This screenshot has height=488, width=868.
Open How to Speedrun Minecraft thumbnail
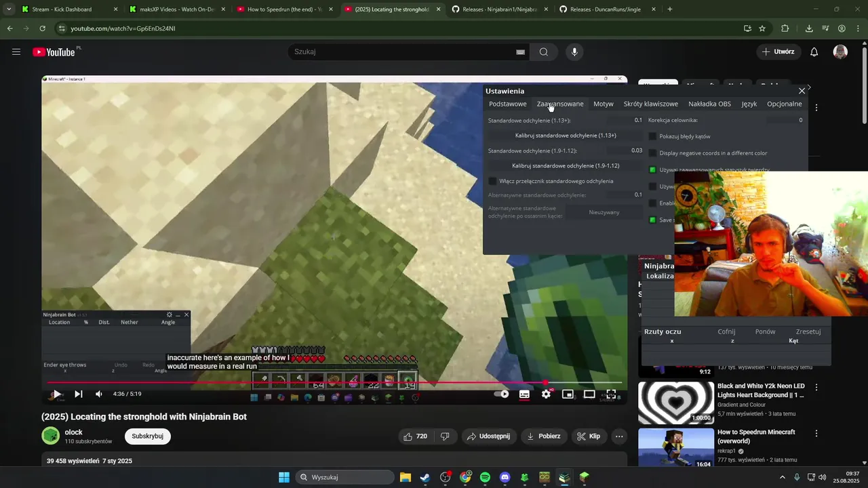[x=676, y=449]
